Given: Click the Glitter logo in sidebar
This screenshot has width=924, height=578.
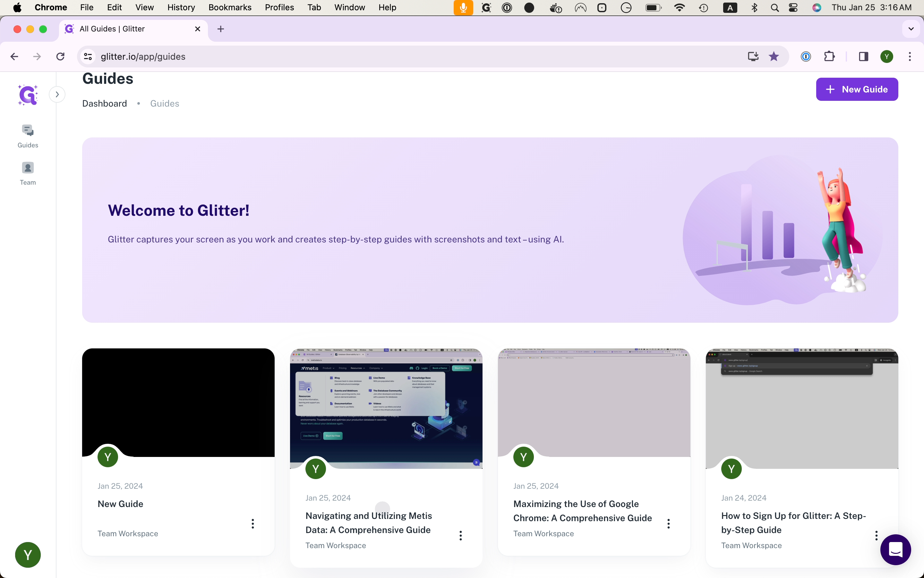Looking at the screenshot, I should [28, 95].
